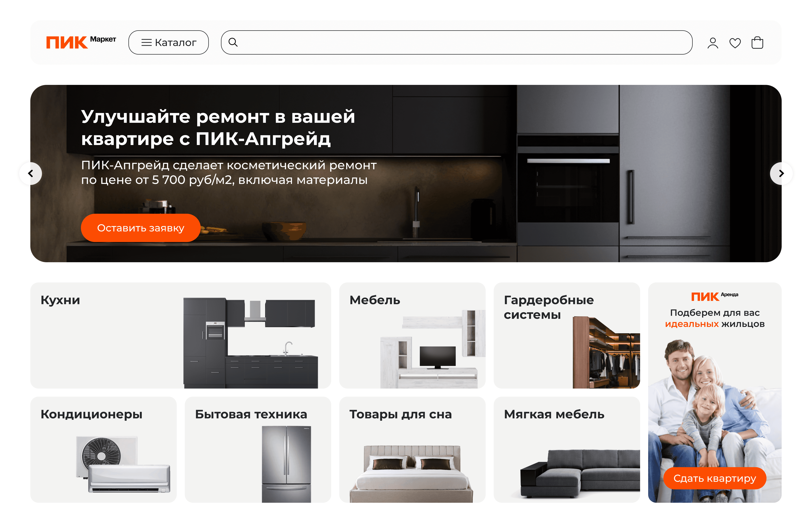
Task: Click the ПИК Маркет logo
Action: pos(81,42)
